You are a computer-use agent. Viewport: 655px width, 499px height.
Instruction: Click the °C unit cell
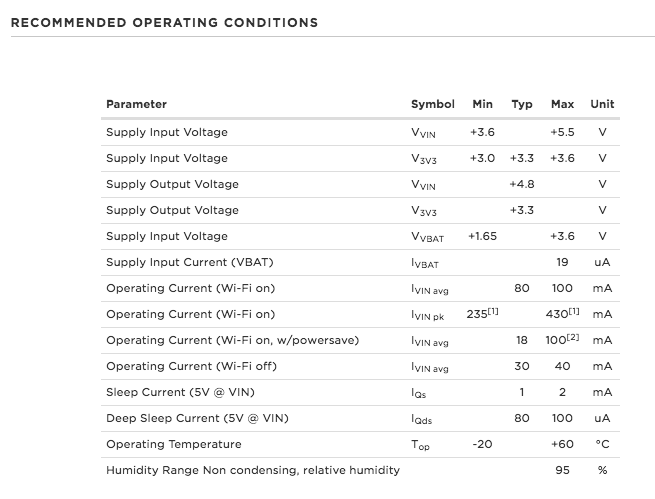pyautogui.click(x=602, y=444)
